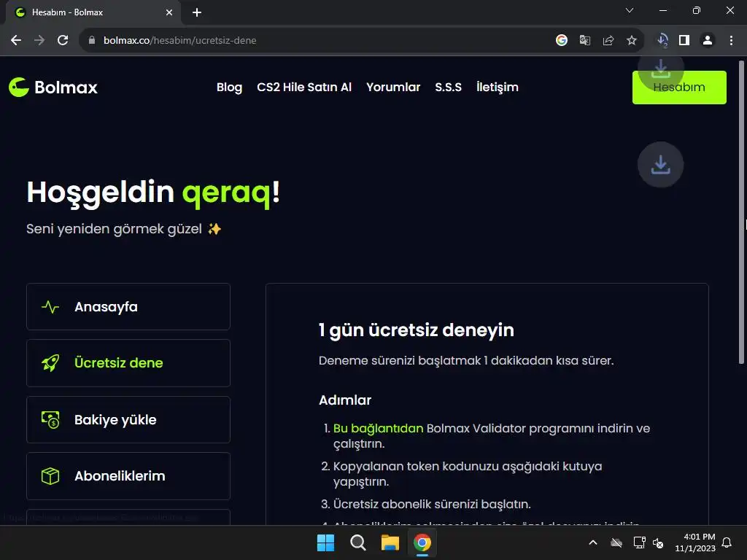Image resolution: width=747 pixels, height=560 pixels.
Task: Expand the hidden tray icons chevron
Action: (593, 542)
